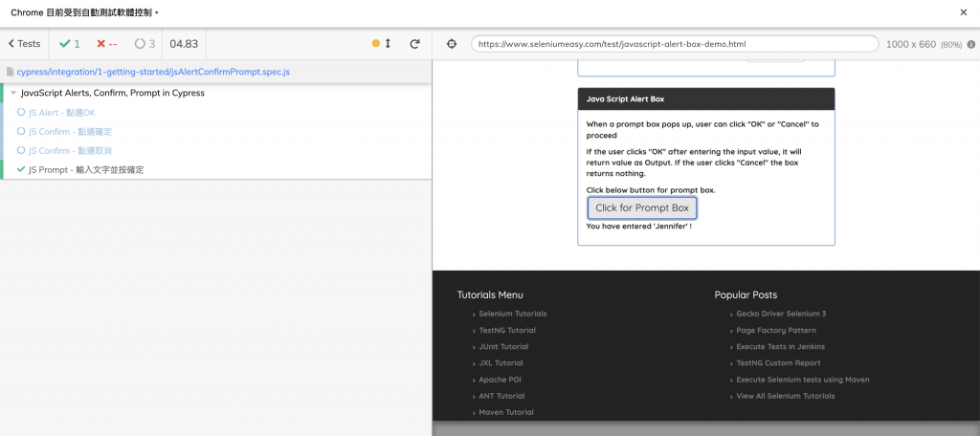The height and width of the screenshot is (436, 980).
Task: Click the info icon beside viewport size
Action: [x=971, y=44]
